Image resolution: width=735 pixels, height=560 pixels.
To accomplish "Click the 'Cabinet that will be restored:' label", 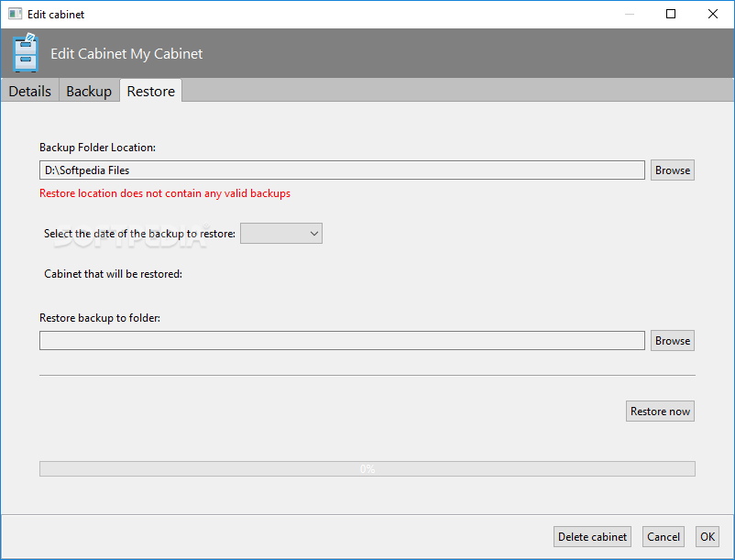I will click(x=113, y=274).
